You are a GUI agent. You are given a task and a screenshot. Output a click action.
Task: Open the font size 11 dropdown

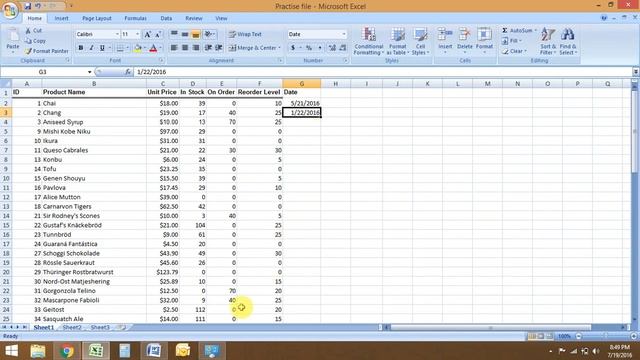(x=138, y=34)
